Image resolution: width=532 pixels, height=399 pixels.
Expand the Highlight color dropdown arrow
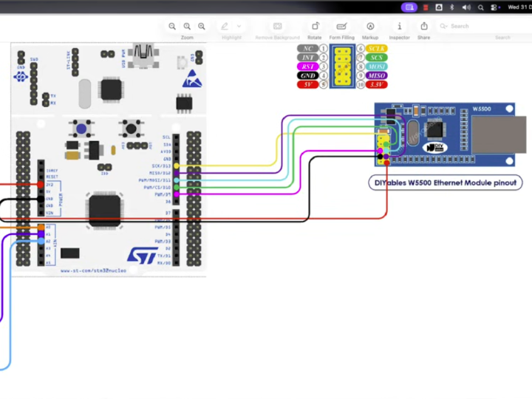(239, 26)
